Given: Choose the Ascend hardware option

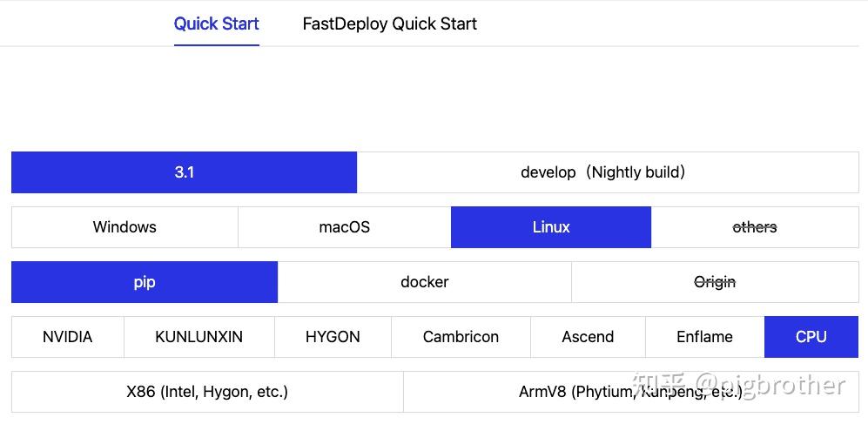Looking at the screenshot, I should pyautogui.click(x=588, y=337).
